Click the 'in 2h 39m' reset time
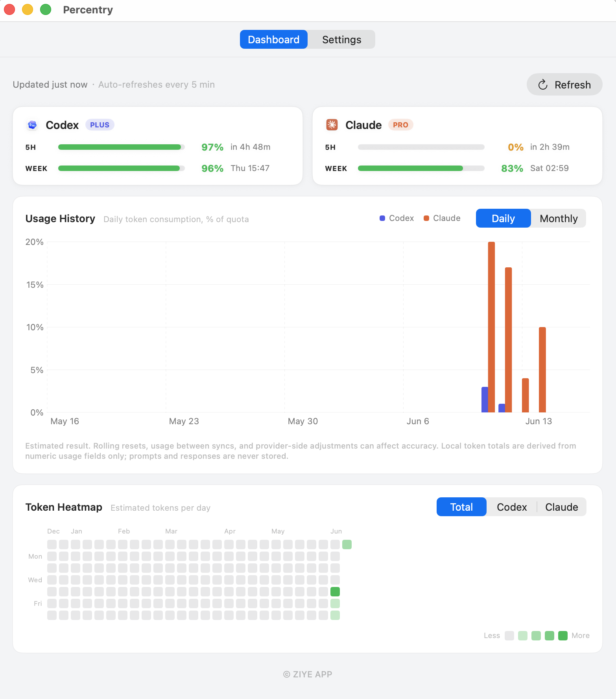The width and height of the screenshot is (616, 699). pyautogui.click(x=550, y=147)
